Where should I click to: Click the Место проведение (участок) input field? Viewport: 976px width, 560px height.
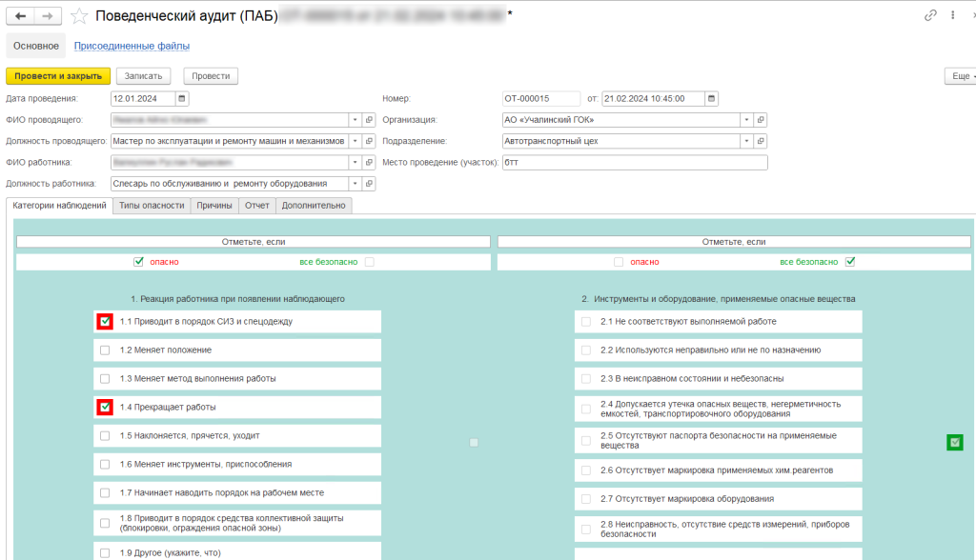pyautogui.click(x=634, y=163)
